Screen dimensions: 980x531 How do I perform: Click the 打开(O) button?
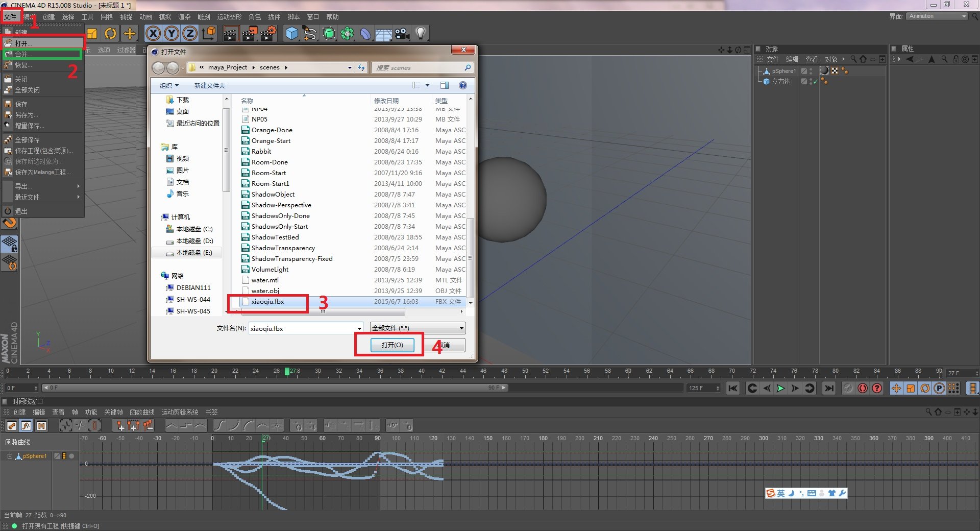[x=392, y=345]
